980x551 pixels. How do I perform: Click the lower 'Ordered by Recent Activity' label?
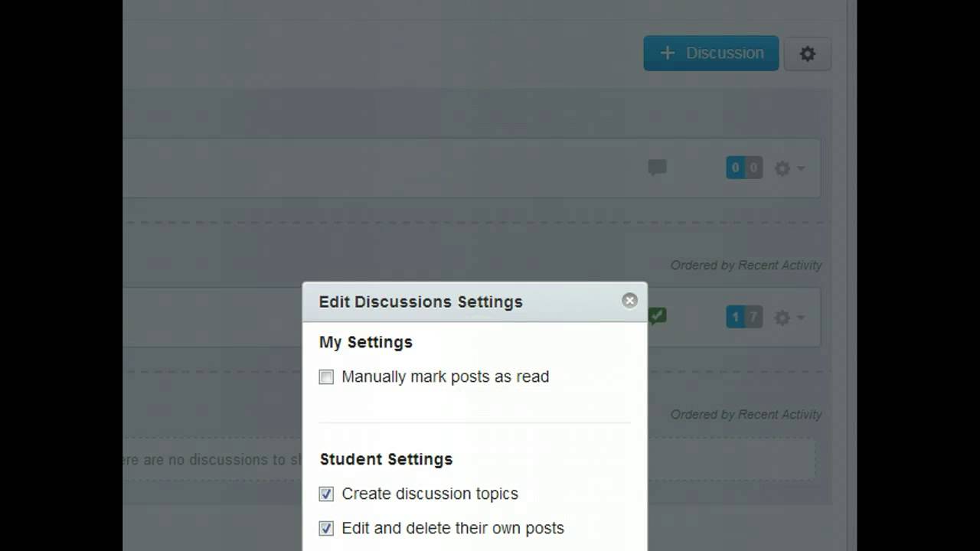click(746, 414)
